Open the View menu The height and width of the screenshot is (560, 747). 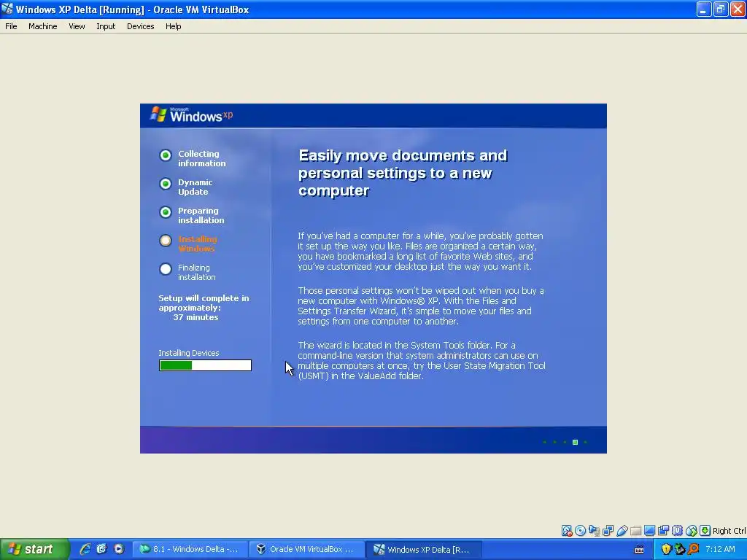click(x=77, y=26)
